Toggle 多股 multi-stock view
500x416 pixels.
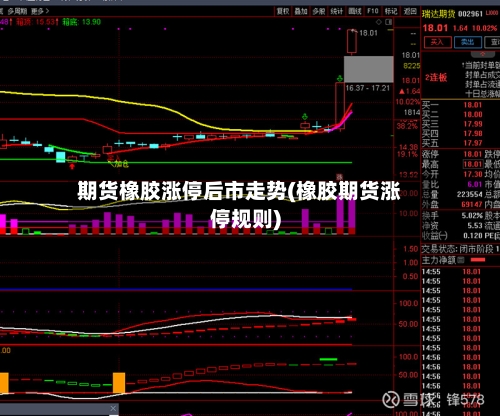(x=319, y=11)
